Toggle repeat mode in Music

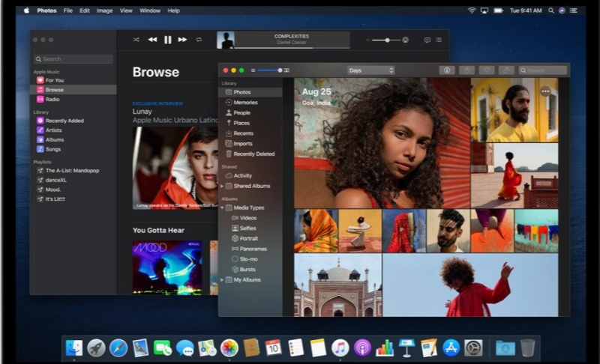199,40
